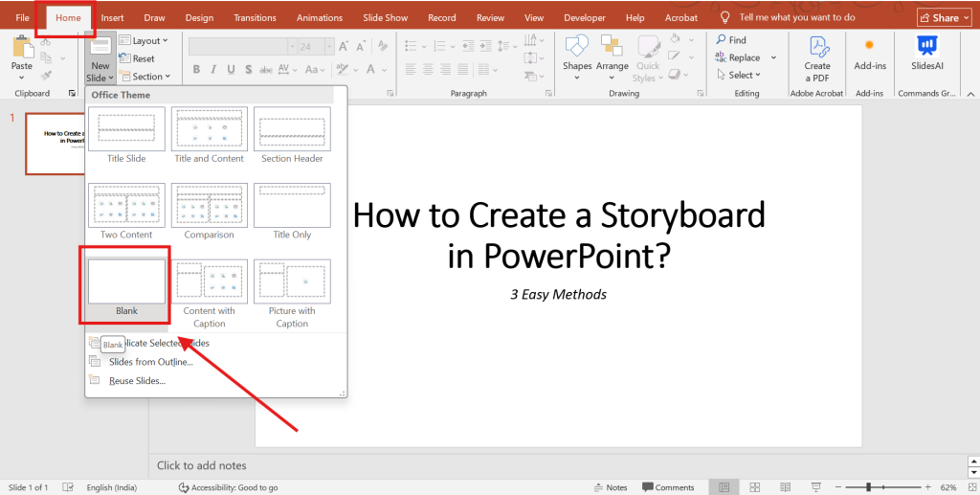Expand the Section dropdown

point(145,77)
